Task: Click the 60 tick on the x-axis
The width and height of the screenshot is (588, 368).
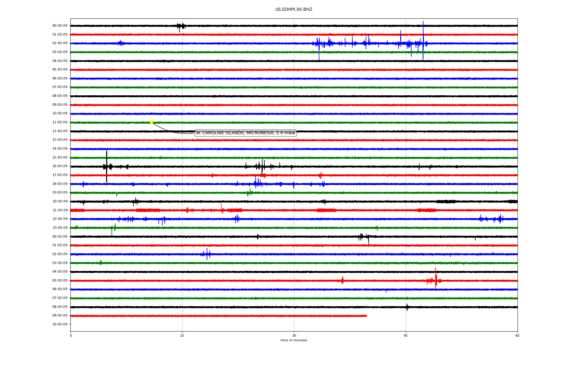Action: (x=517, y=335)
